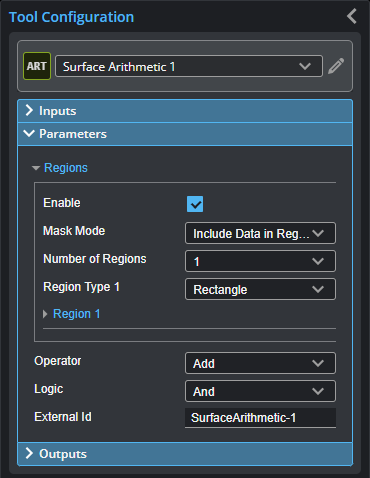Collapse the Parameters section
The image size is (370, 478).
[185, 134]
